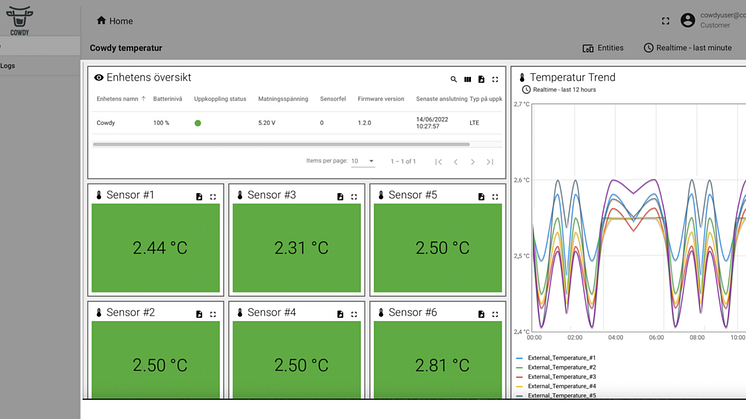
Task: Export Sensor #6 widget data
Action: [481, 314]
